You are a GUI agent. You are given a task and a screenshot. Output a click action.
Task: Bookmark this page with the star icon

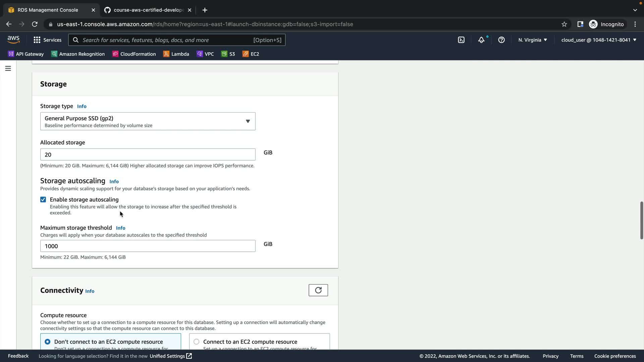pos(564,24)
